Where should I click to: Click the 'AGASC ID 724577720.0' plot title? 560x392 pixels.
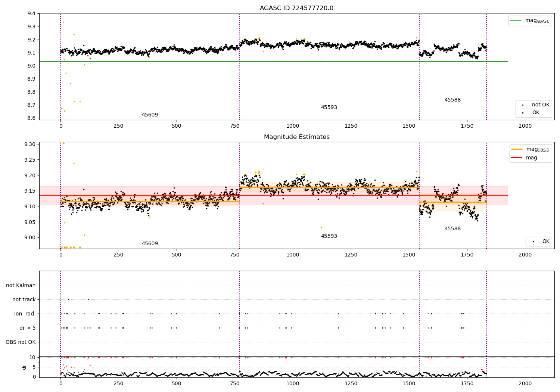click(x=296, y=8)
